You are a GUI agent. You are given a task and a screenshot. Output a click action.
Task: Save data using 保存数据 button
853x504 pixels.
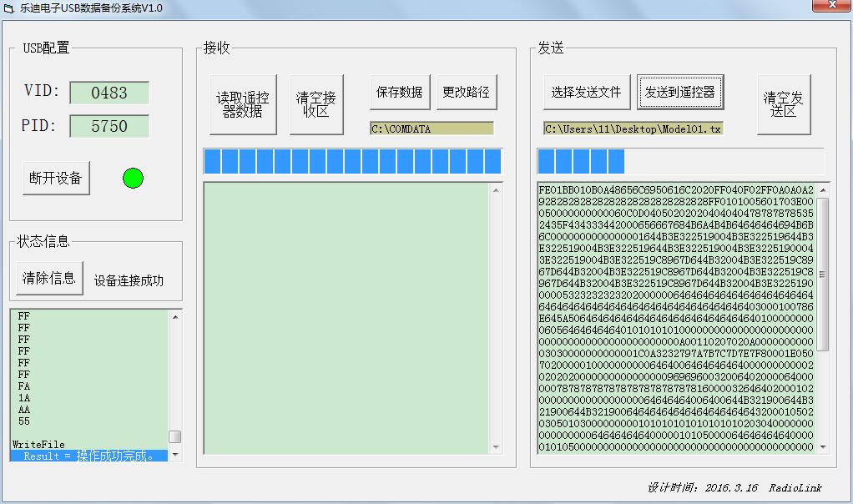point(400,92)
